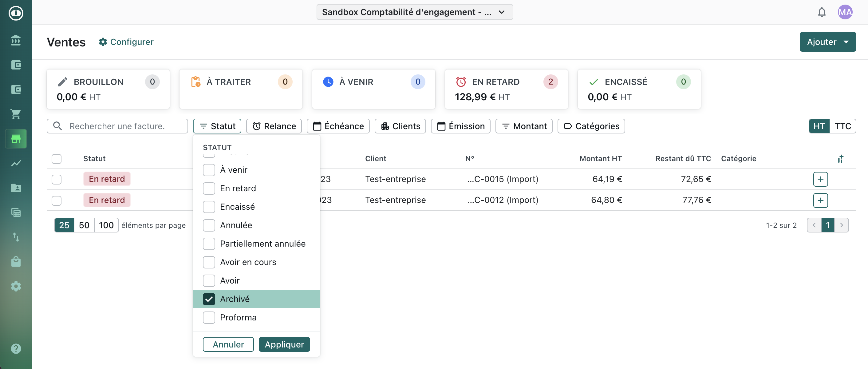Switch amounts to TTC
This screenshot has width=868, height=369.
pyautogui.click(x=842, y=126)
